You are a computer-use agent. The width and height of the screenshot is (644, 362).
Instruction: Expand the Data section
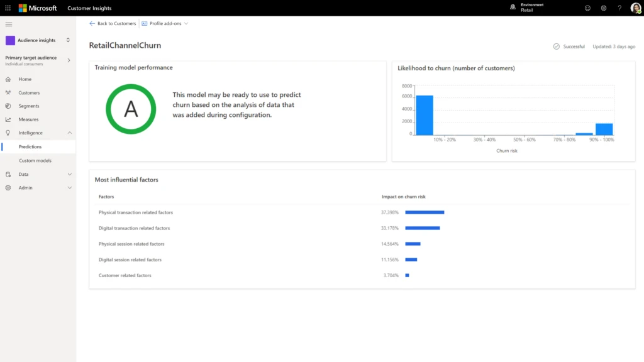click(x=69, y=174)
